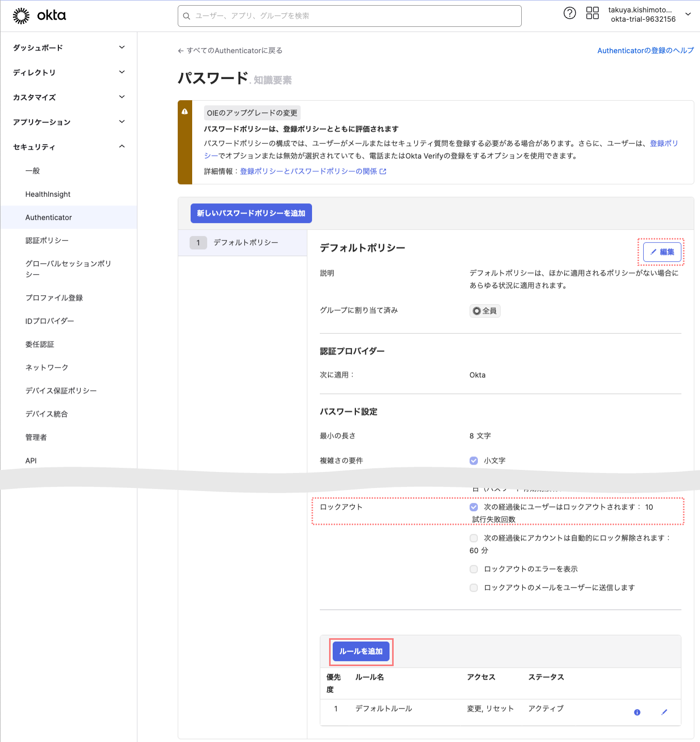
Task: Open the help question mark icon
Action: click(569, 12)
